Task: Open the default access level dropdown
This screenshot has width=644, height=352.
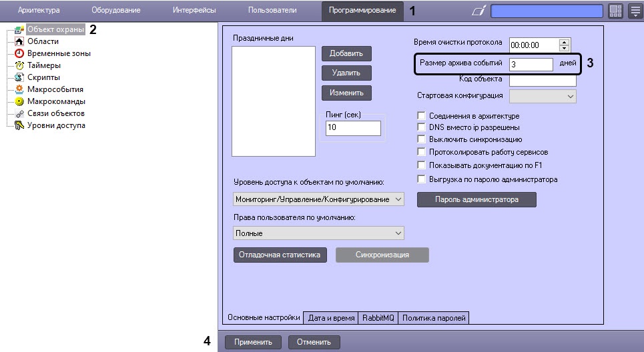Action: point(318,199)
